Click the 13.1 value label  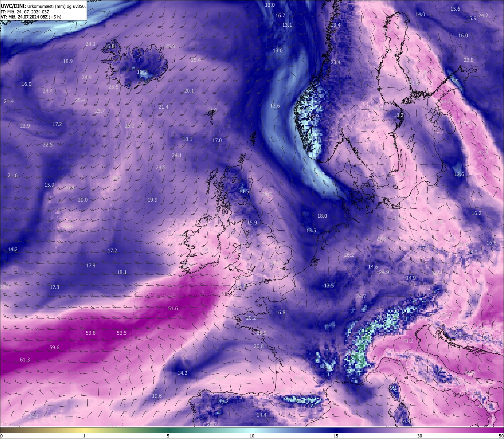[287, 25]
